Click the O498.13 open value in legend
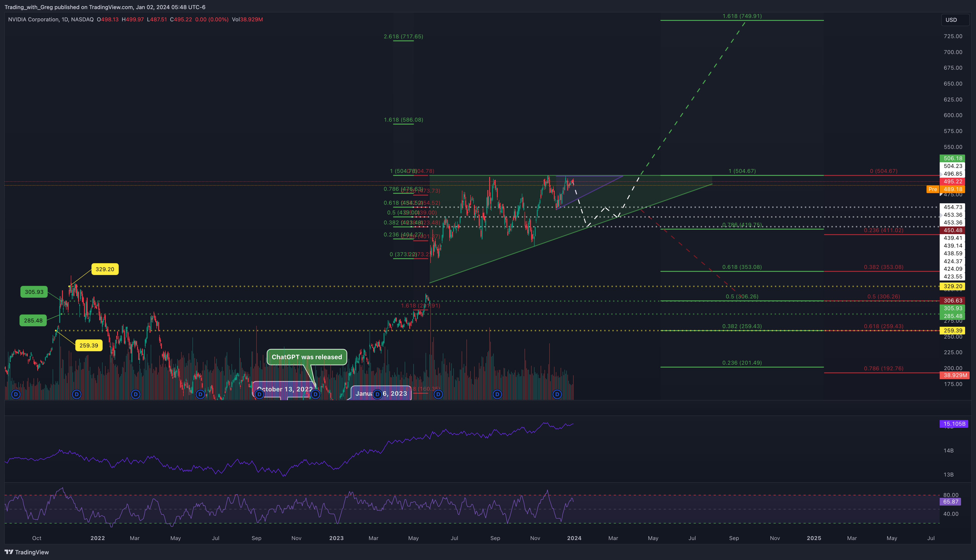The image size is (976, 560). (108, 19)
